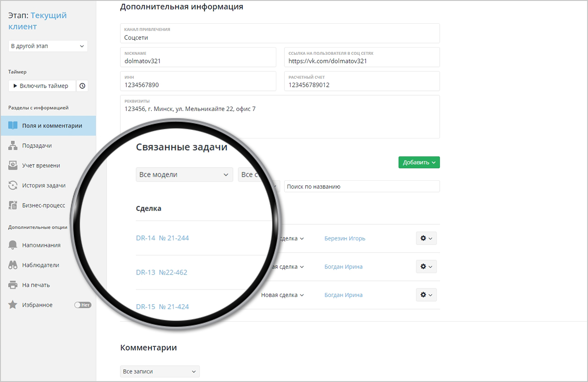The image size is (588, 382).
Task: Open the 'Все модели' dropdown
Action: point(184,174)
